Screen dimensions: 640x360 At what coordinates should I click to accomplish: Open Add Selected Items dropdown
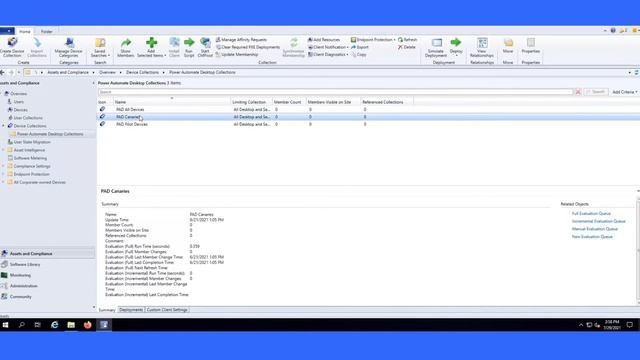click(151, 47)
